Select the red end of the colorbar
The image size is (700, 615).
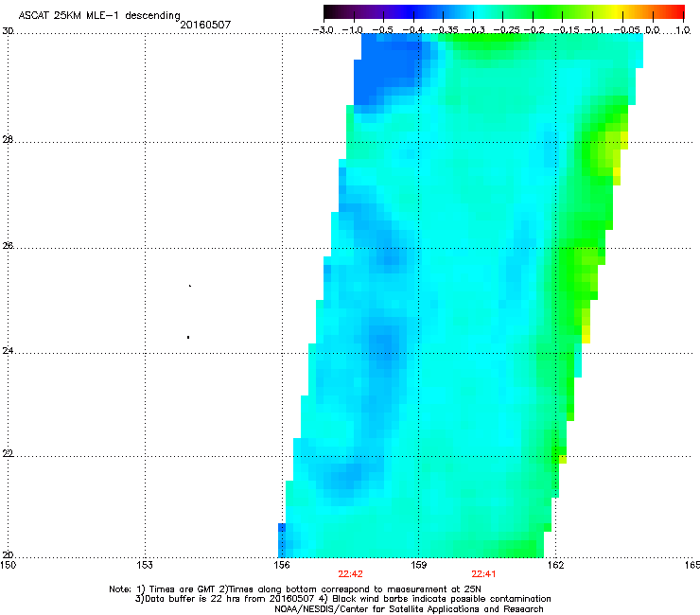coord(674,12)
